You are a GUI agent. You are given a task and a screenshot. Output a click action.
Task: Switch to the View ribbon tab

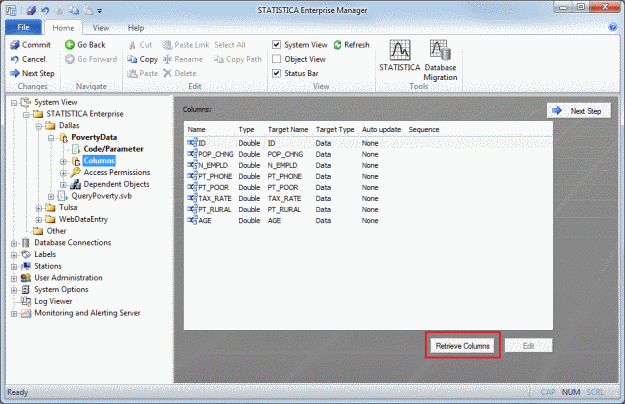[x=100, y=28]
